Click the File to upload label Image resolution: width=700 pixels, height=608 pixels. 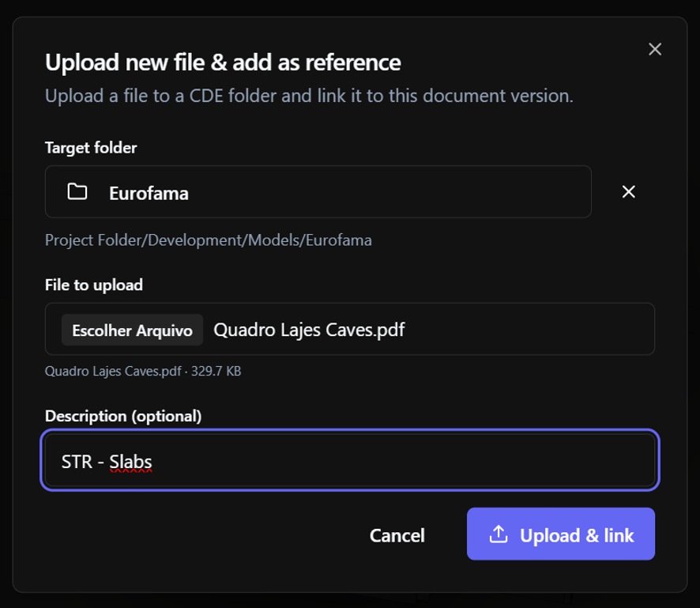94,285
